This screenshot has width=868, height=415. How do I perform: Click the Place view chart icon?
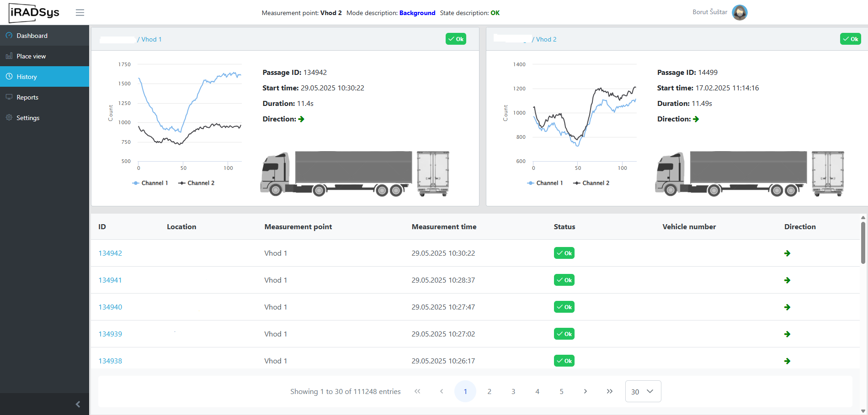(x=9, y=56)
